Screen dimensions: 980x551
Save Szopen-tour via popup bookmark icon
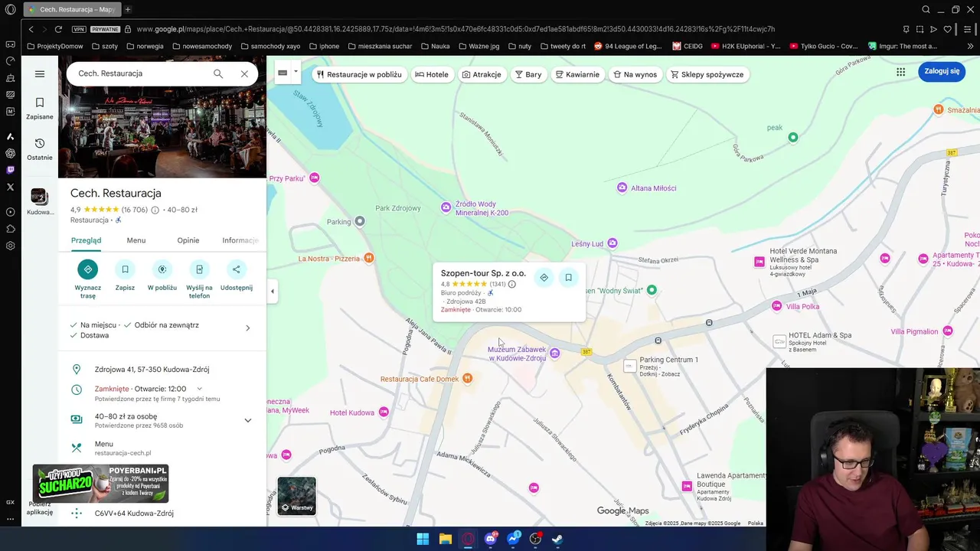coord(568,278)
